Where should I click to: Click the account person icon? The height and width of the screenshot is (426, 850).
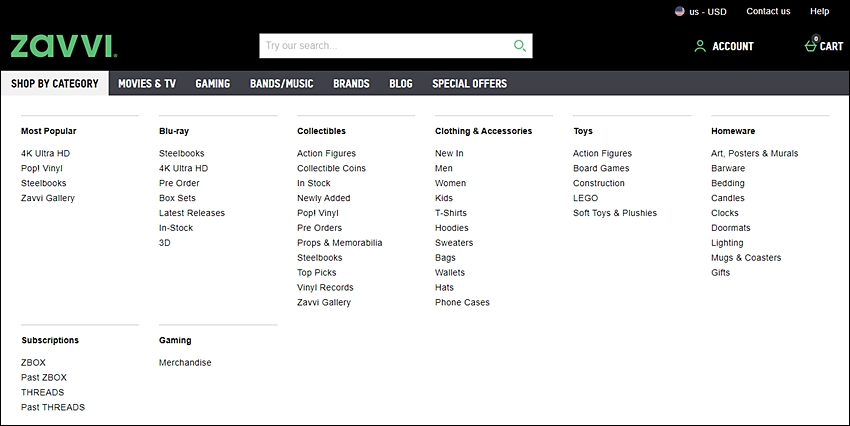coord(700,46)
